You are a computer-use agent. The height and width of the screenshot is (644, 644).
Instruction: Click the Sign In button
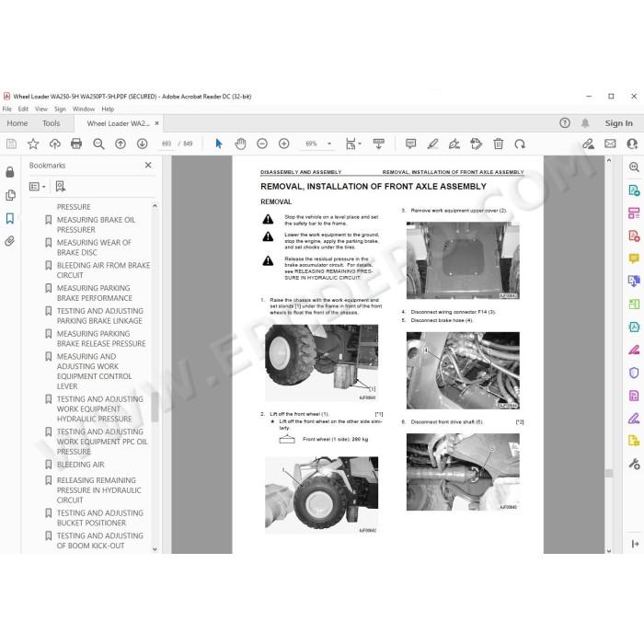[x=618, y=123]
